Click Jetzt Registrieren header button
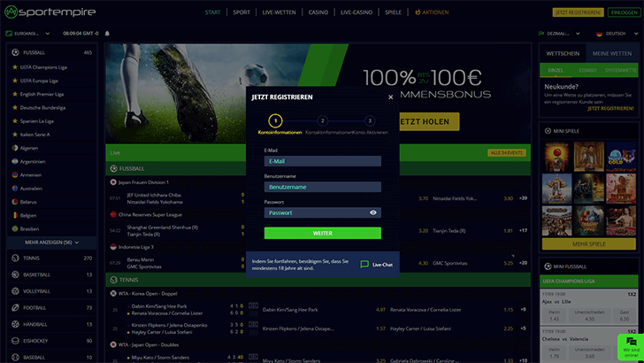 [x=578, y=12]
